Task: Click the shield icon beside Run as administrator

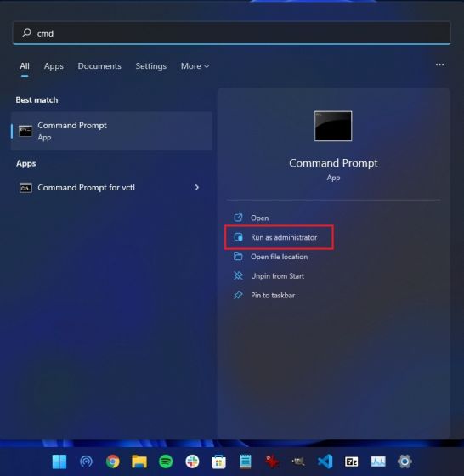Action: click(x=238, y=237)
